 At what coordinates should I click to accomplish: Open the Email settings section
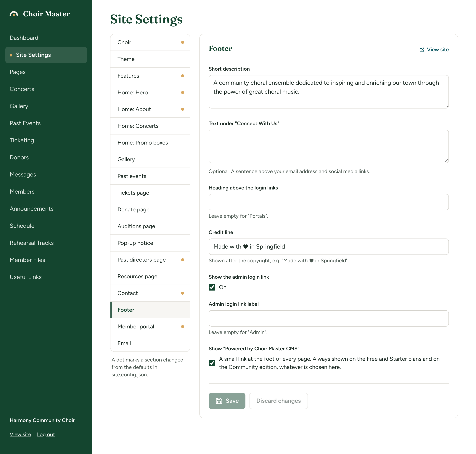click(x=150, y=343)
